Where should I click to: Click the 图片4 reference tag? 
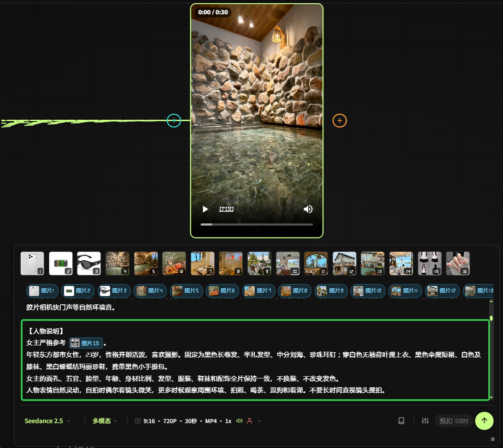tap(150, 291)
